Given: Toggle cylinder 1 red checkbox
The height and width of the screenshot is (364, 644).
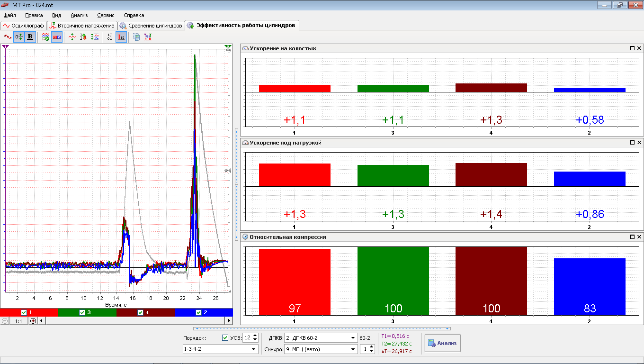Looking at the screenshot, I should coord(24,312).
